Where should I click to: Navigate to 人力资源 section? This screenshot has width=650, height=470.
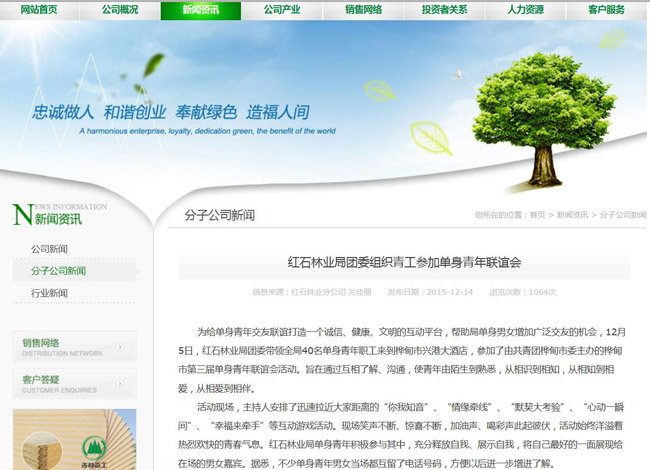click(x=526, y=10)
